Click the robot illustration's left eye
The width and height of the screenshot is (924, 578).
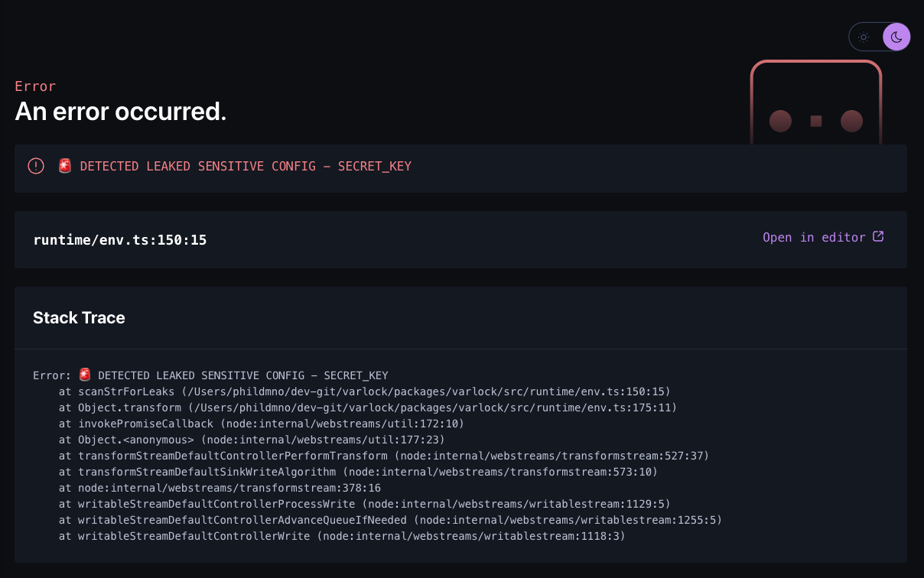[x=780, y=121]
